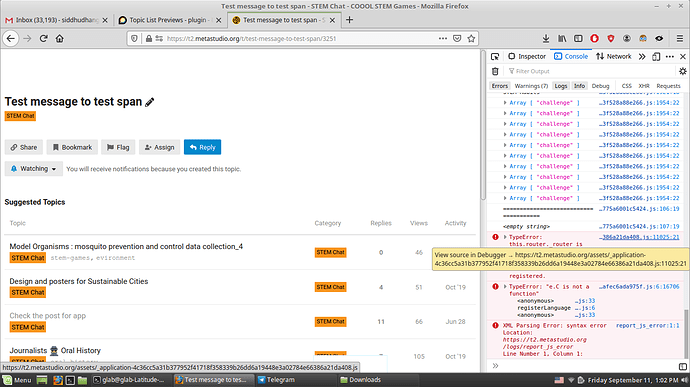Open a new browser tab with the plus
Image resolution: width=690 pixels, height=387 pixels.
click(349, 20)
